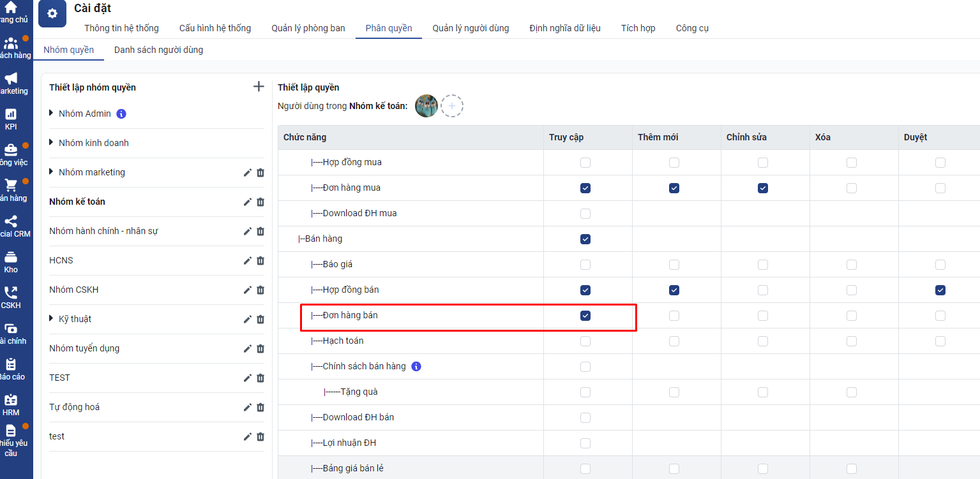Viewport: 980px width, 479px height.
Task: Open the HRM module in sidebar
Action: coord(11,404)
